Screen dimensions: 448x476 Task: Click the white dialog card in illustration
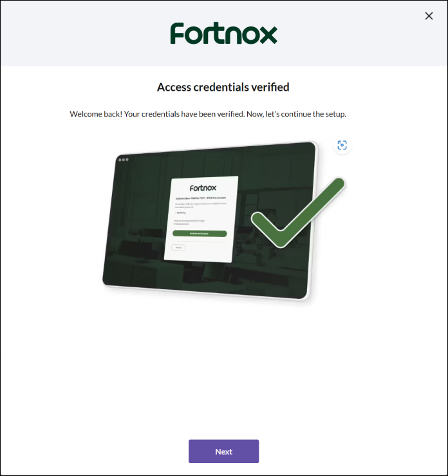[201, 219]
